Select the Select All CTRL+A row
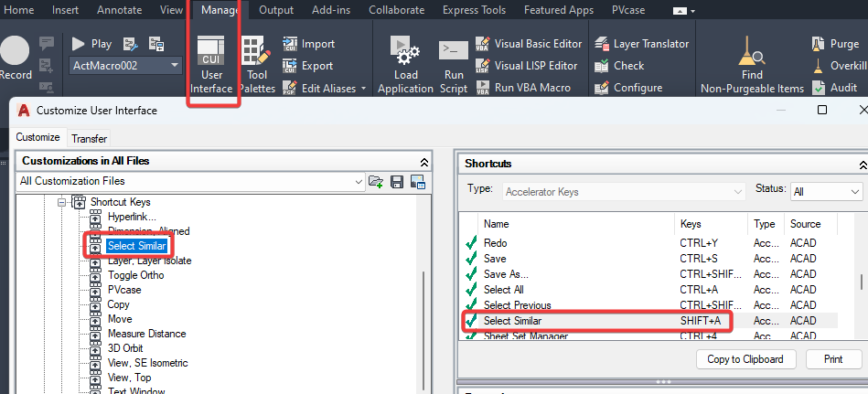The height and width of the screenshot is (394, 868). 648,290
